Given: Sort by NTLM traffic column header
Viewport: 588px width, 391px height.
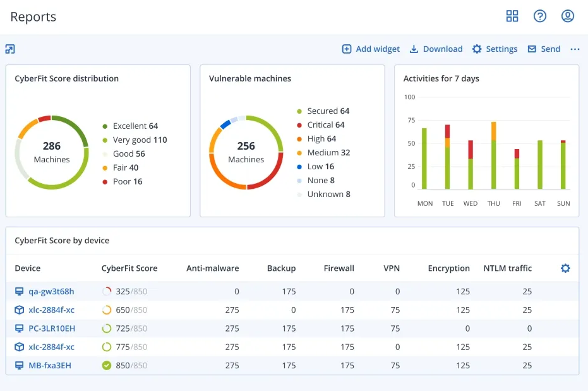Looking at the screenshot, I should point(508,268).
